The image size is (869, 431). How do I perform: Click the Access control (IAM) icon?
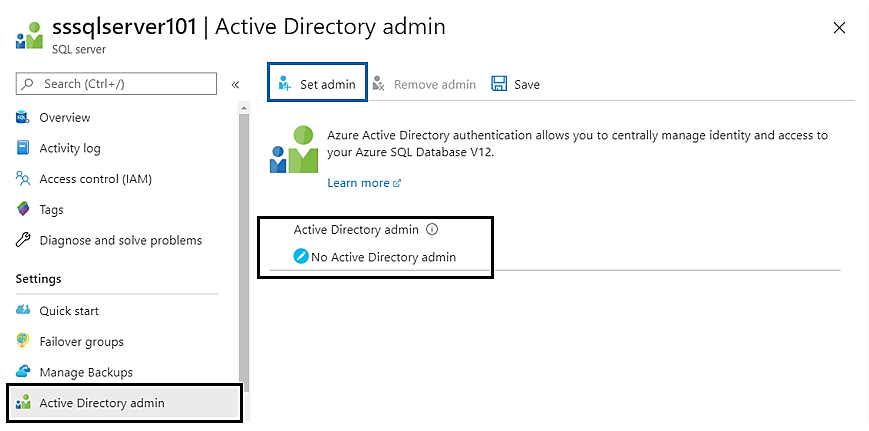pos(24,179)
